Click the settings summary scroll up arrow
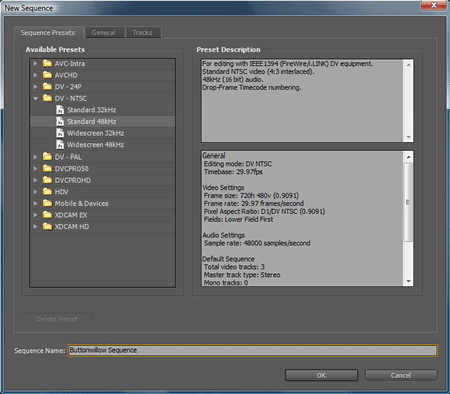The width and height of the screenshot is (450, 394). pos(409,156)
